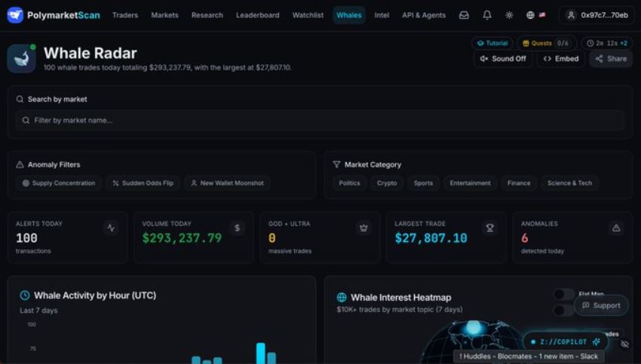Filter by Finance category
Viewport: 641px width, 364px height.
[519, 183]
